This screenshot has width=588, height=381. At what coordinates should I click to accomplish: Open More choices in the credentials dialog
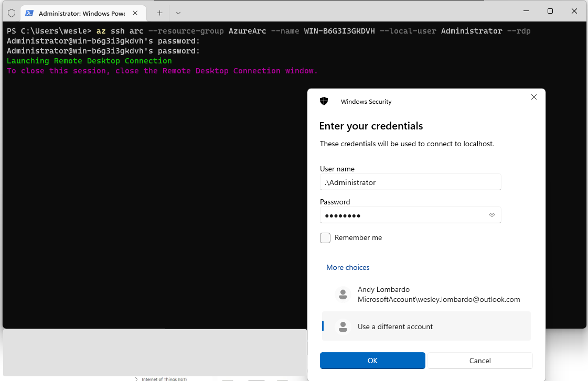348,267
